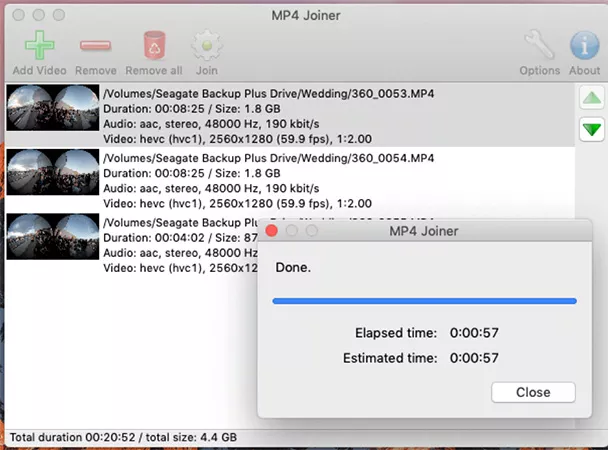This screenshot has width=608, height=450.
Task: Select the 360_0053.MP4 file path row
Action: click(268, 93)
